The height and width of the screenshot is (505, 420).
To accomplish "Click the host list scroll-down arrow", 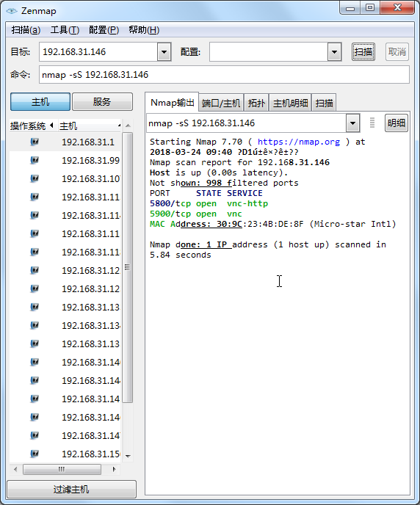I will pyautogui.click(x=128, y=456).
